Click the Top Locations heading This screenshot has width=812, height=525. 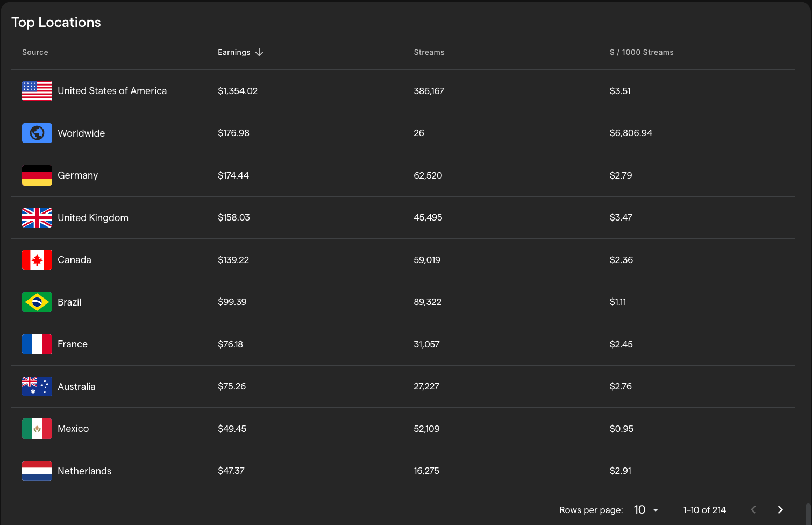tap(56, 22)
